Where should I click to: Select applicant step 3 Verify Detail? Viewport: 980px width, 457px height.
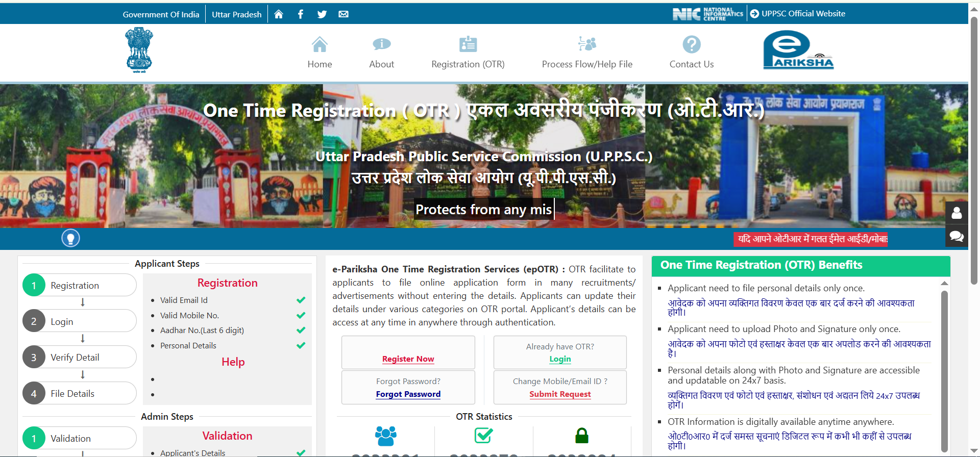(80, 357)
